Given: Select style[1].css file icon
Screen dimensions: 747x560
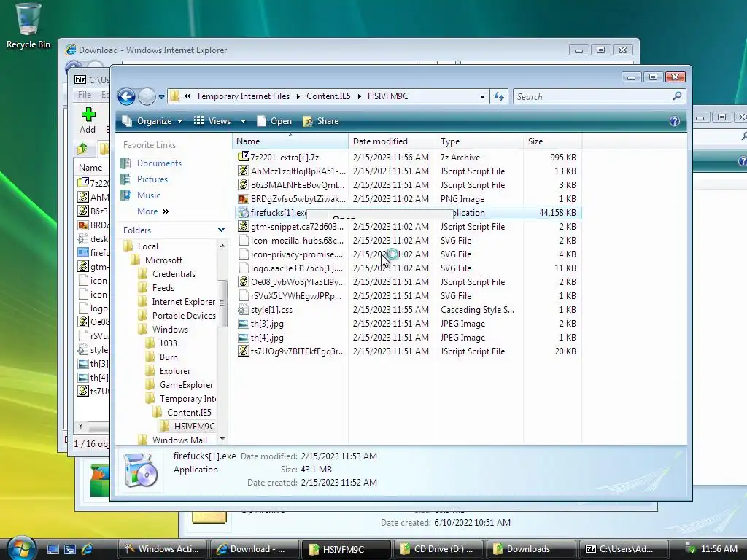Looking at the screenshot, I should pos(244,309).
